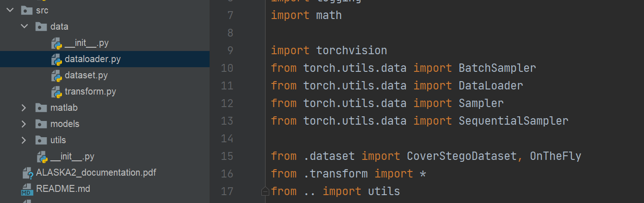Click the Python icon beside dataset.py
Image resolution: width=644 pixels, height=203 pixels.
(x=56, y=76)
